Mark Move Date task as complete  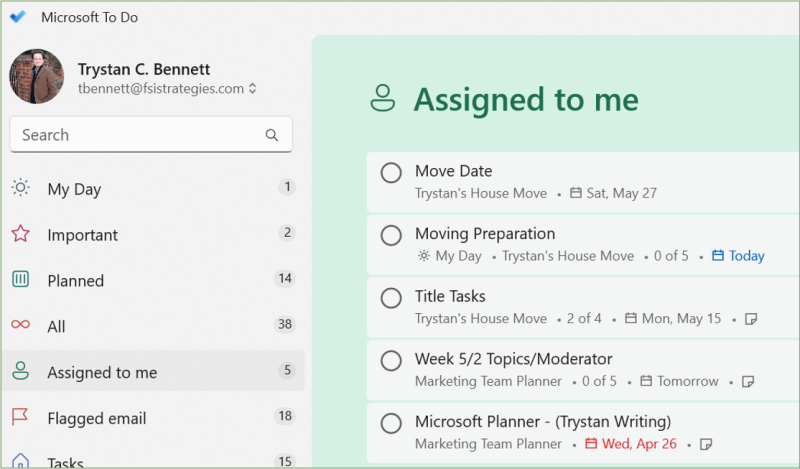(x=391, y=173)
